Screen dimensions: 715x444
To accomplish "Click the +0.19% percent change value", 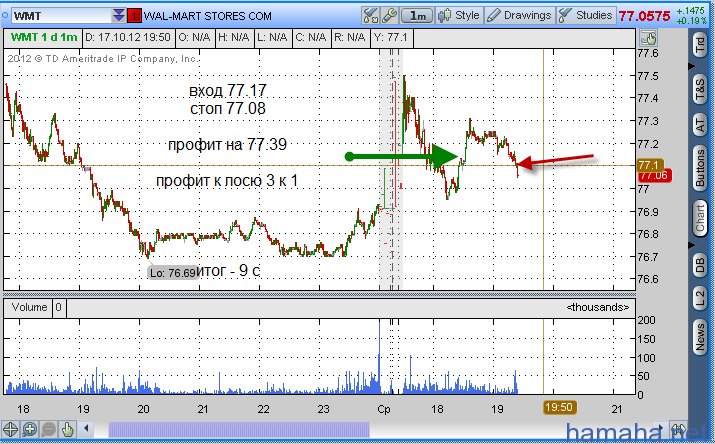I will 691,21.
